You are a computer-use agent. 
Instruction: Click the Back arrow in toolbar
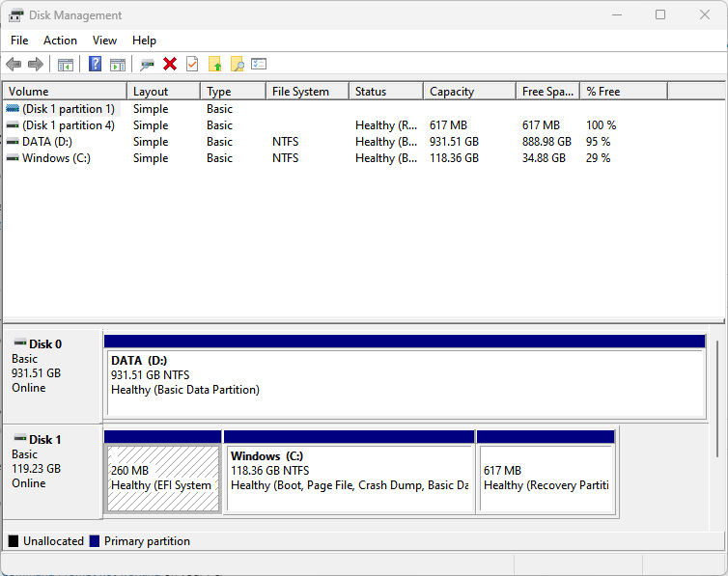tap(14, 65)
